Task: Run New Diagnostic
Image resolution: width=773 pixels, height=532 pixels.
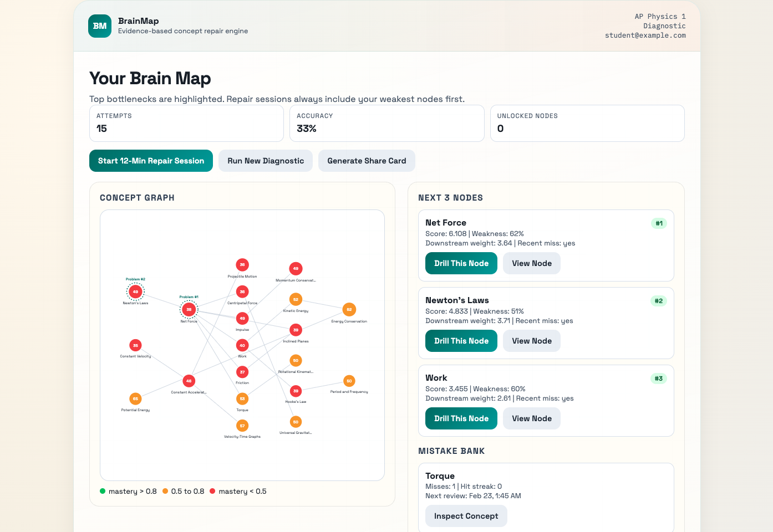Action: click(x=265, y=161)
